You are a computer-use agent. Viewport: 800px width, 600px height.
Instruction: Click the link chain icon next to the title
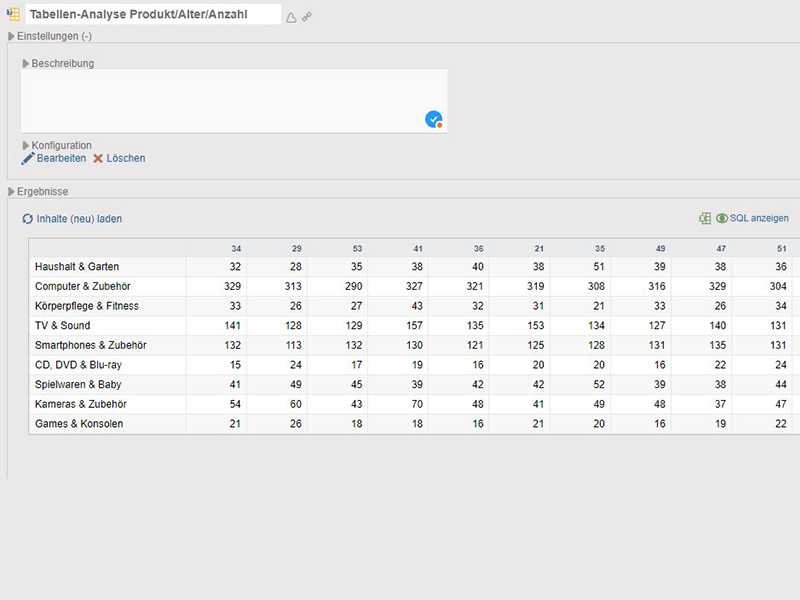click(307, 17)
